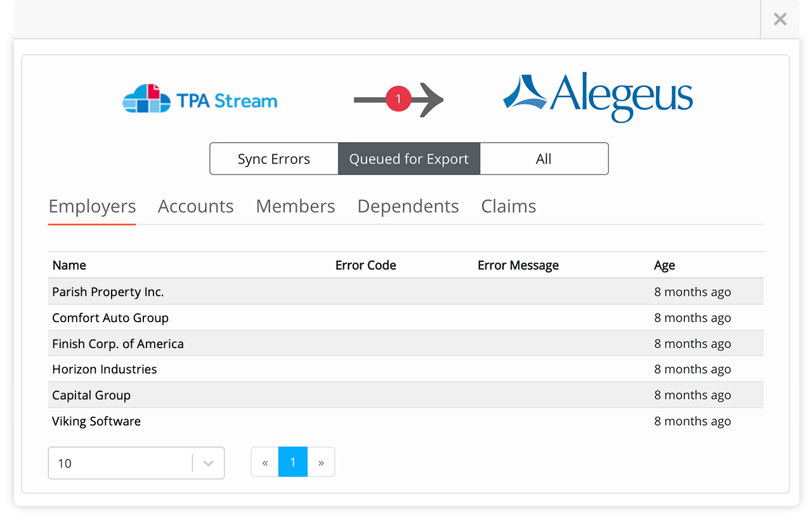Choose the Capital Group employer
This screenshot has height=520, width=812.
[x=91, y=395]
